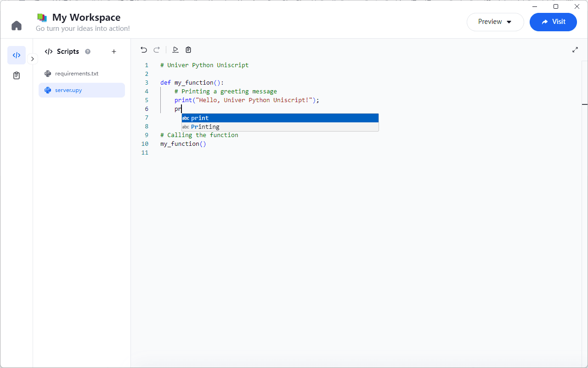Screen dimensions: 588x368
Task: Choose 'print' autocomplete suggestion
Action: point(280,118)
